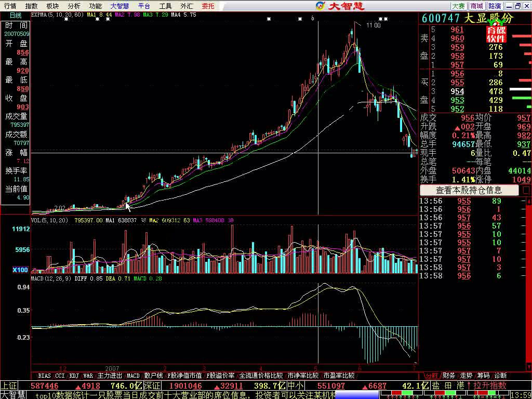Click the scrolling top10 news ticker text
Image resolution: width=532 pixels, height=399 pixels.
click(185, 395)
